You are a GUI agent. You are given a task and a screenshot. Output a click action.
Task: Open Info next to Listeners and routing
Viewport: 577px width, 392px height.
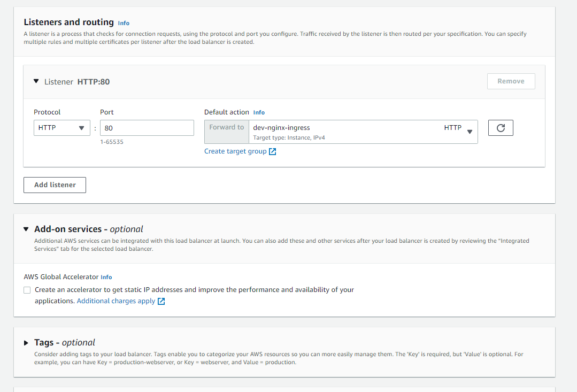[x=124, y=23]
